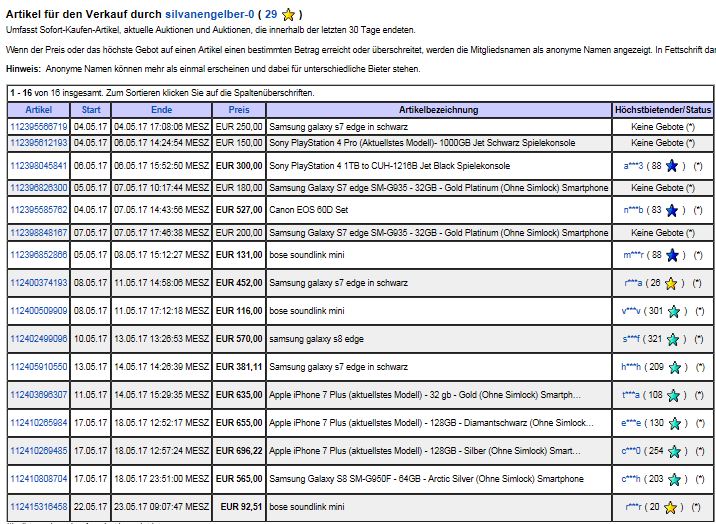Screen dimensions: 716x524
Task: Open article number for the EUR 250,00 Galaxy s7 edge
Action: [x=38, y=126]
